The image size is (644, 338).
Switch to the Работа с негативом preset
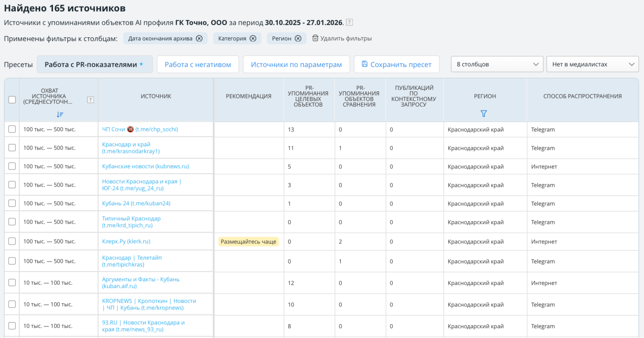(x=197, y=64)
